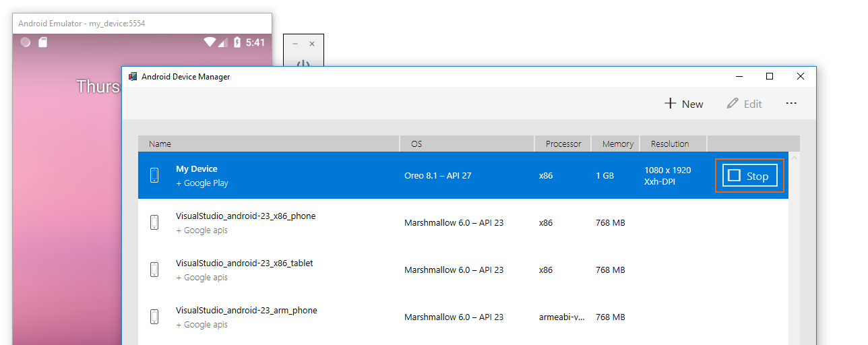Sort by Processor column header
This screenshot has width=868, height=345.
coord(563,144)
